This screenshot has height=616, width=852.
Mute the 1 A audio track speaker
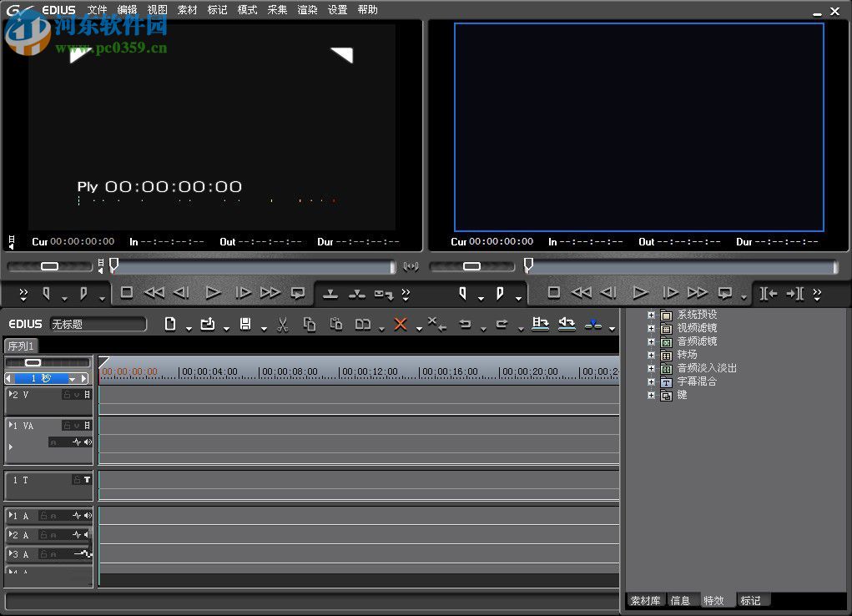(x=88, y=516)
